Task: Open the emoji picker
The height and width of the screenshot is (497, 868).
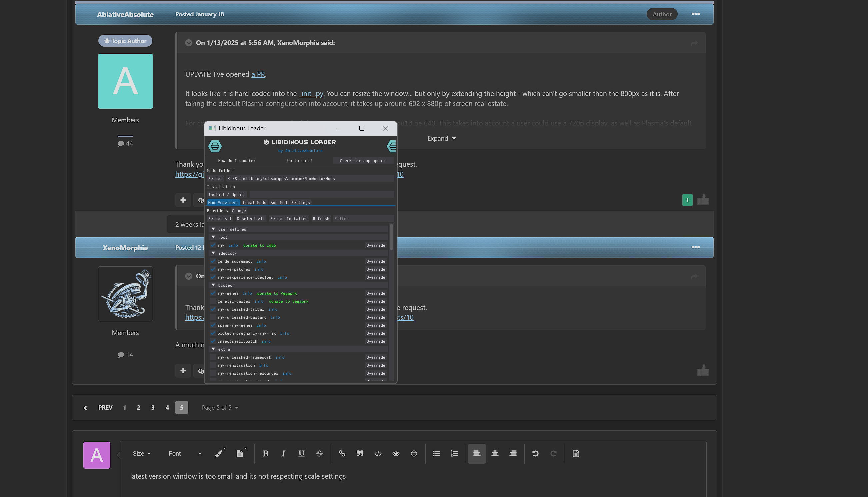Action: click(x=414, y=453)
